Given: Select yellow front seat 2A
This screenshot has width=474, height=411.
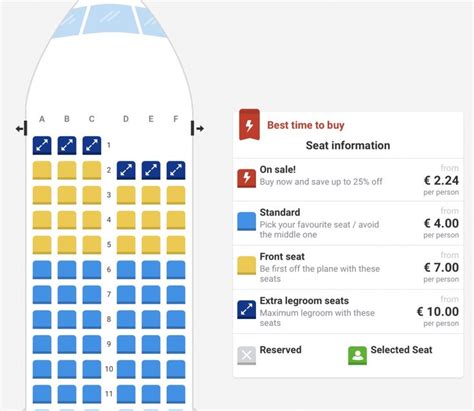Looking at the screenshot, I should [42, 170].
